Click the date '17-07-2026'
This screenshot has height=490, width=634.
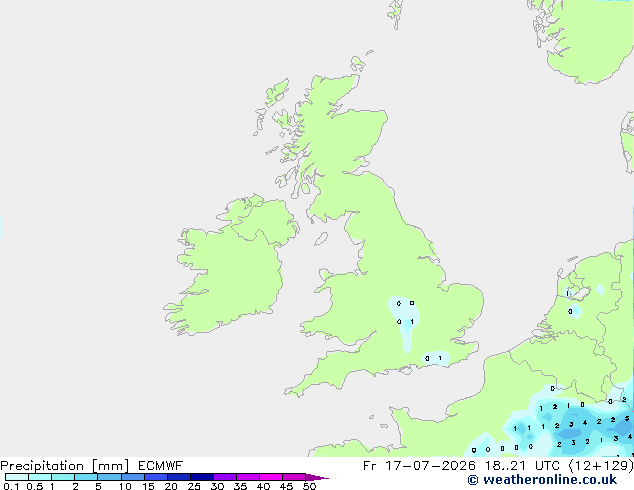click(430, 466)
